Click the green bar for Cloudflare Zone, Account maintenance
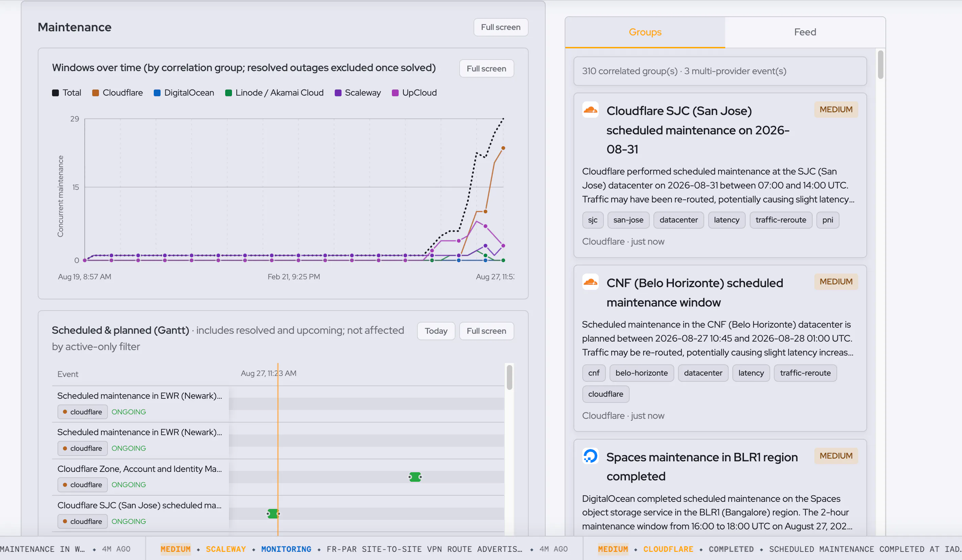The image size is (962, 560). (x=415, y=477)
